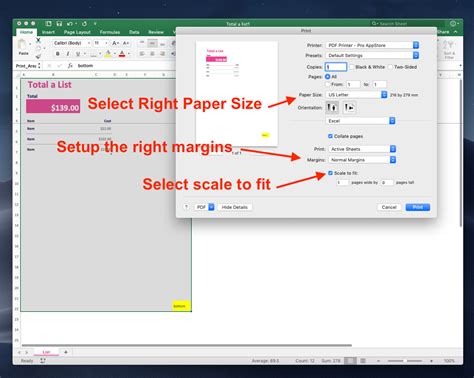
Task: Open the Printer dropdown
Action: coord(372,45)
